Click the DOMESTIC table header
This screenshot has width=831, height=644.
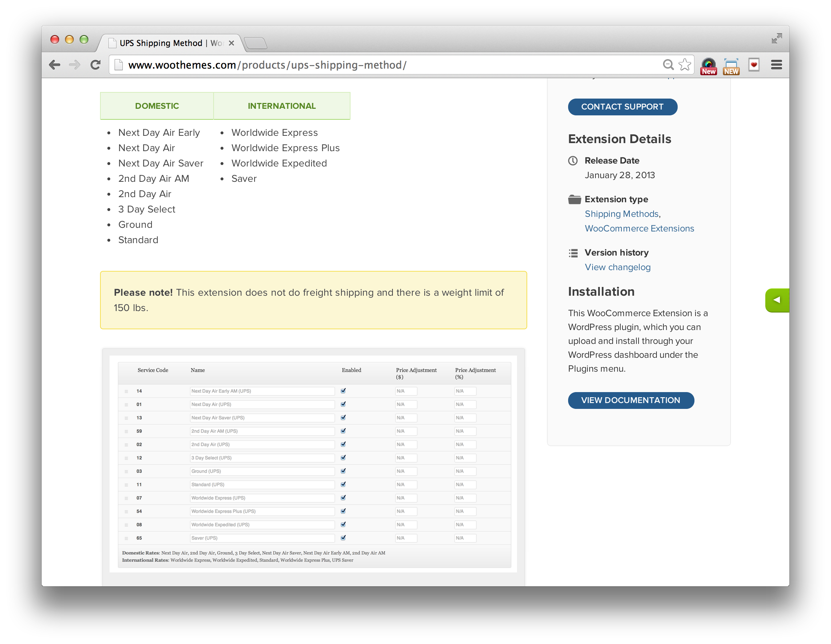click(157, 106)
